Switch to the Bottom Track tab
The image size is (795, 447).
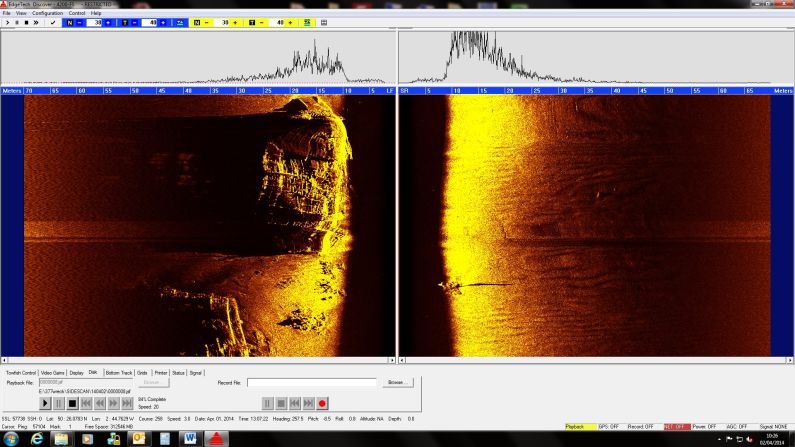119,373
